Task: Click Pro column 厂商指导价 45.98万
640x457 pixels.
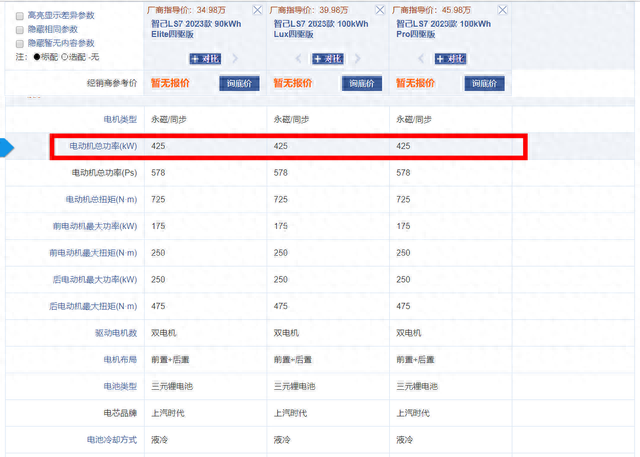Action: click(431, 10)
